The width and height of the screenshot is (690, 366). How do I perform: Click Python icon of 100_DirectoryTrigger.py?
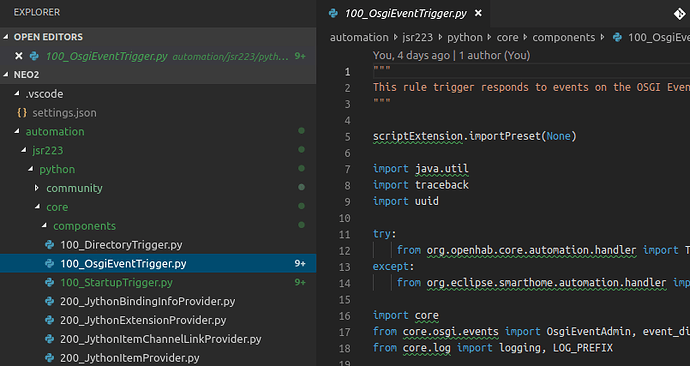tap(50, 245)
